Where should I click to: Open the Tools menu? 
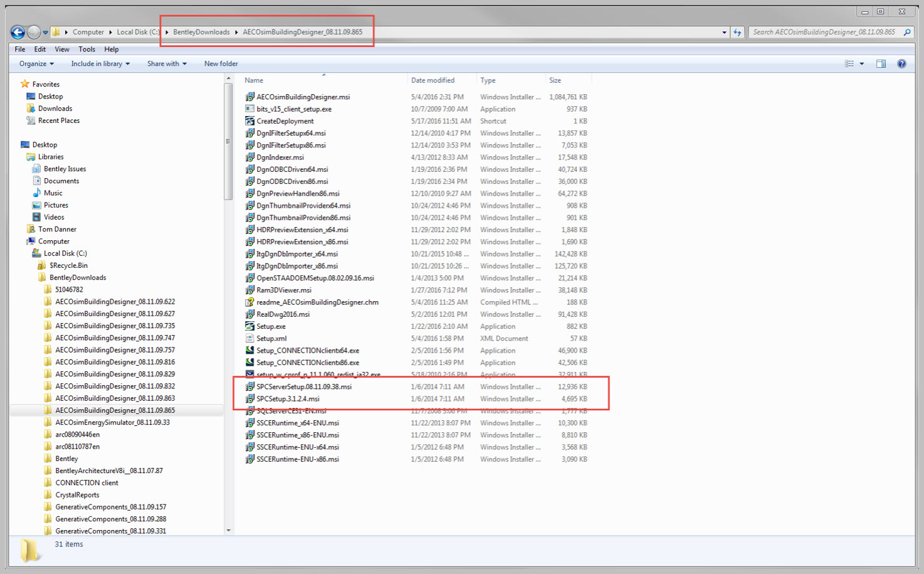pyautogui.click(x=87, y=49)
